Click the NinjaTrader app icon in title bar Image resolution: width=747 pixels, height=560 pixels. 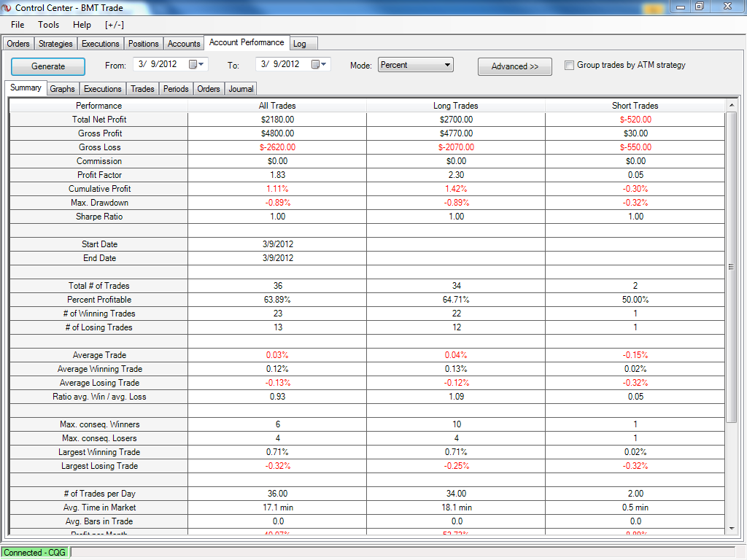pyautogui.click(x=6, y=7)
